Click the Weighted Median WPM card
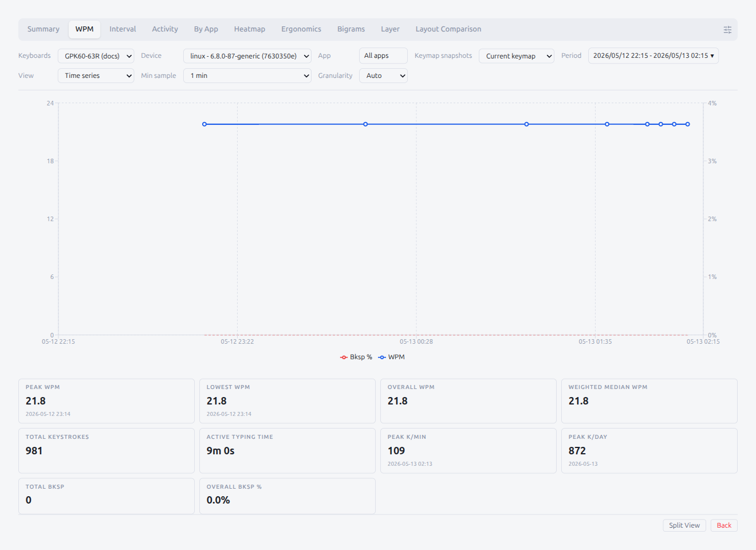Viewport: 756px width, 550px height. (x=649, y=401)
